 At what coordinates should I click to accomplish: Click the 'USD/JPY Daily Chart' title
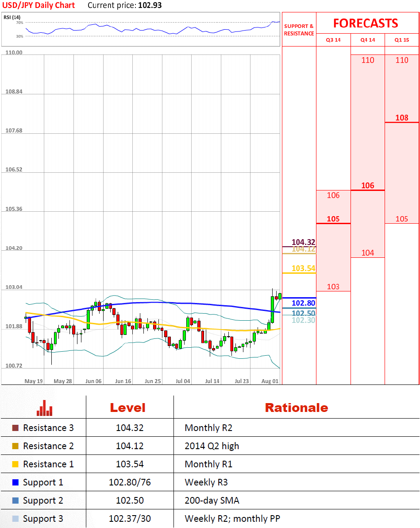click(39, 5)
